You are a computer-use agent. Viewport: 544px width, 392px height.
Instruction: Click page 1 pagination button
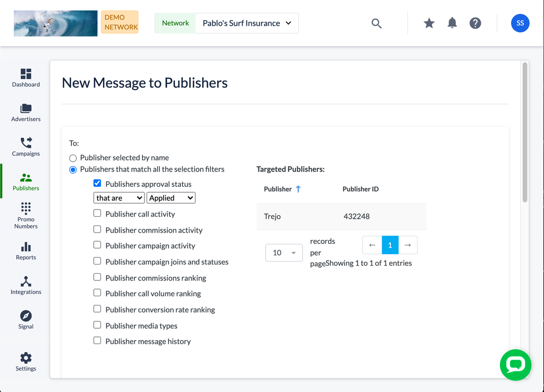390,245
